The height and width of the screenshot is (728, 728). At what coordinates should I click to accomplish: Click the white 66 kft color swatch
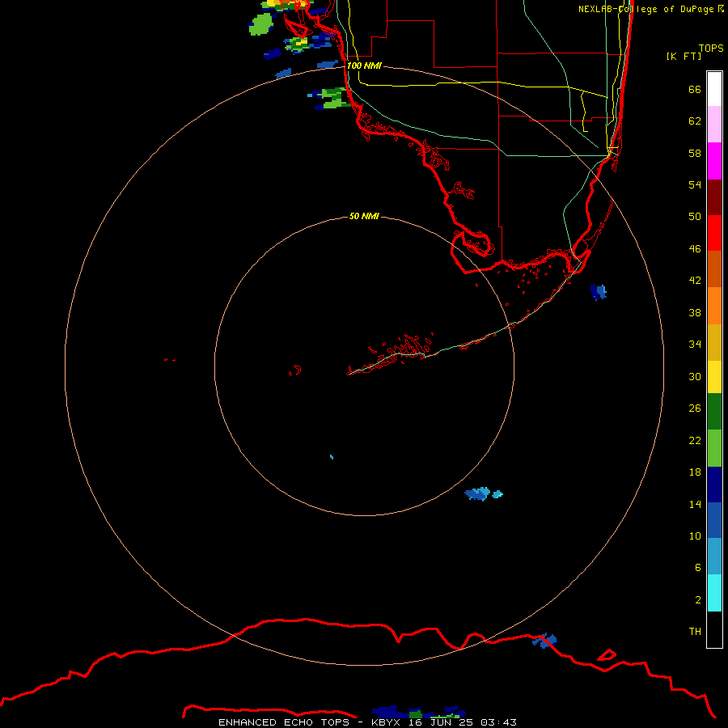pos(714,89)
